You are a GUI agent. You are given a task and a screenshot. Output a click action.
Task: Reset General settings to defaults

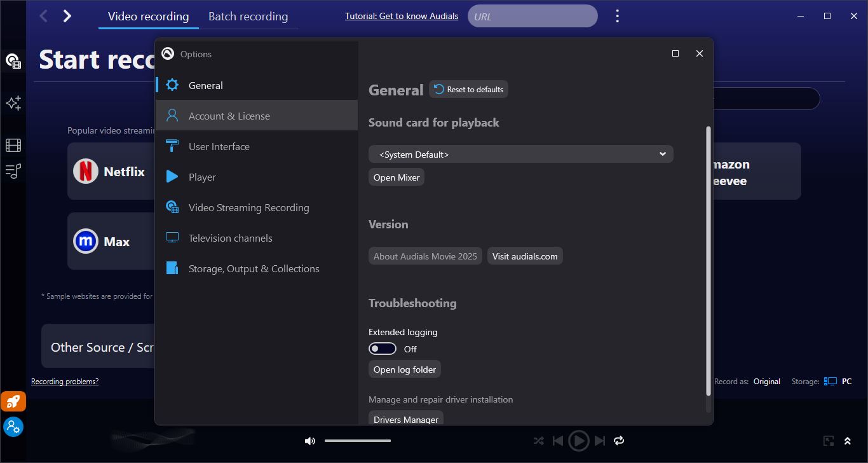pyautogui.click(x=469, y=90)
